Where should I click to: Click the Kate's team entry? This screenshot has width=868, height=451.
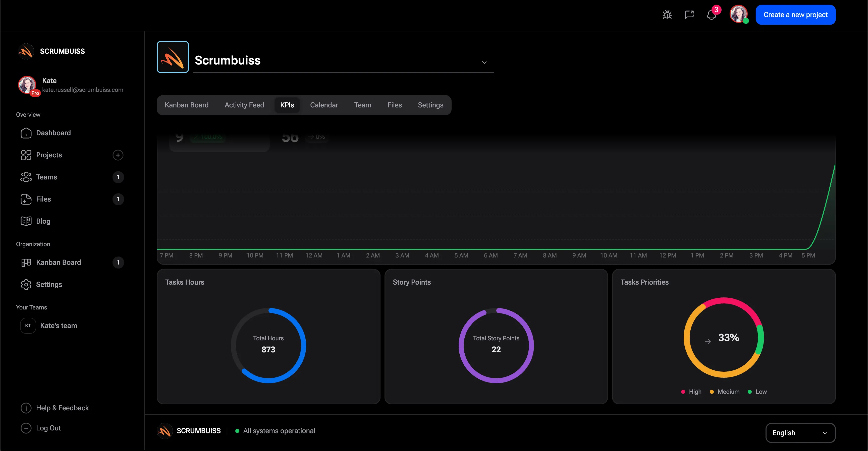click(58, 325)
